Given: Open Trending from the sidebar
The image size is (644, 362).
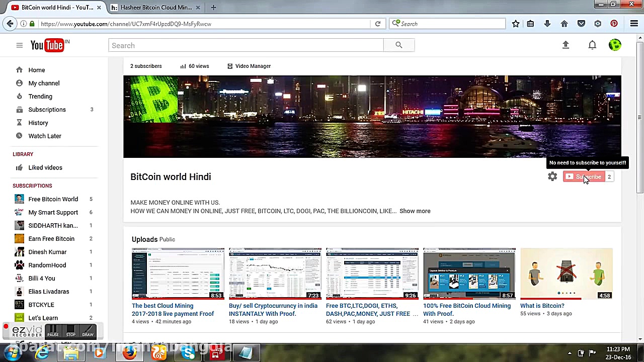Looking at the screenshot, I should tap(40, 96).
